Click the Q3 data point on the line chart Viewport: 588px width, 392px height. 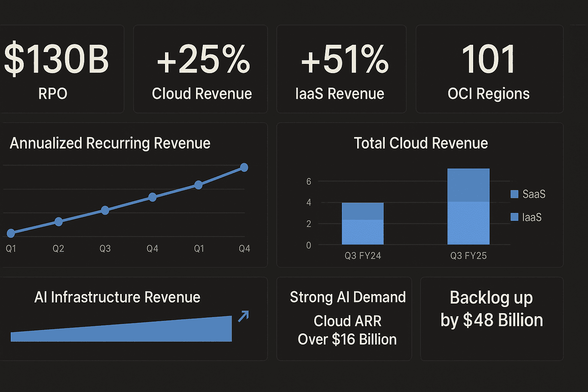point(105,210)
